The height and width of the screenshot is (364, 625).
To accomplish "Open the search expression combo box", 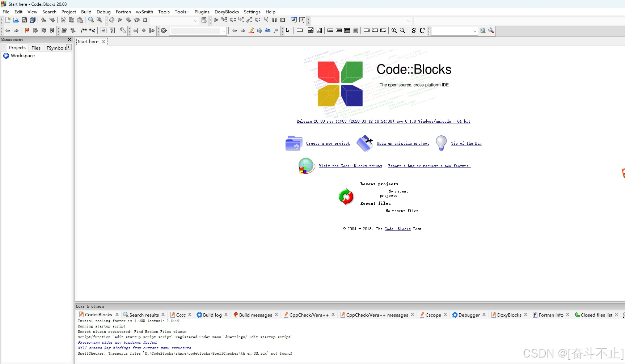I will coord(454,31).
